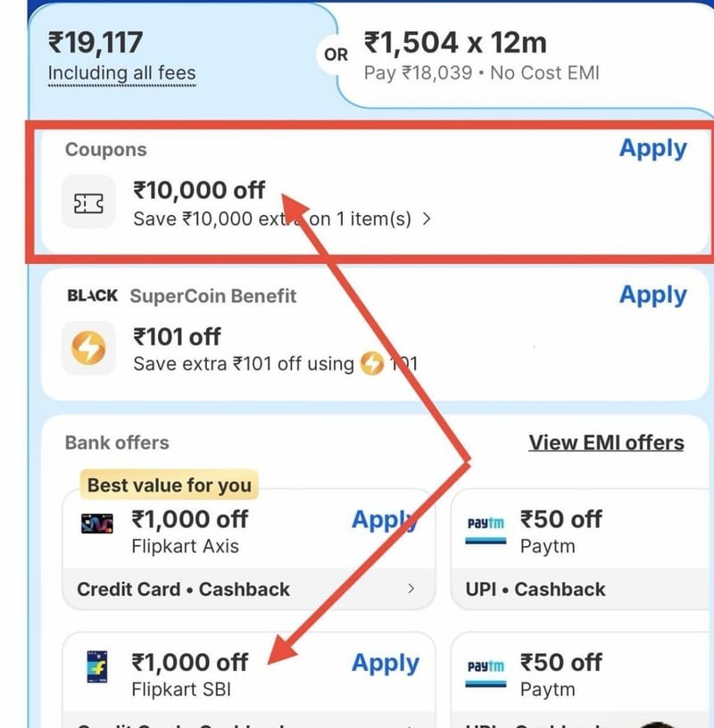Click the Flipkart Axis card icon
This screenshot has width=714, height=728.
[97, 524]
